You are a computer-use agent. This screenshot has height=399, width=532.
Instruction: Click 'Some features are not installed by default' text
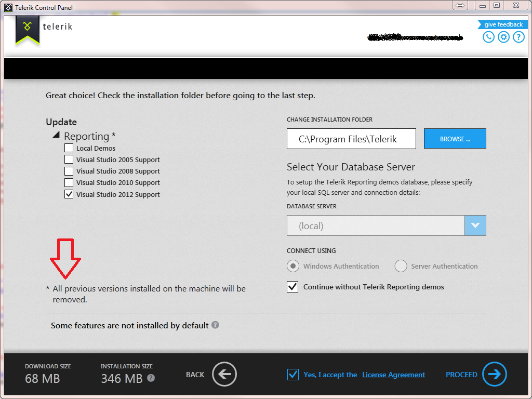pos(129,325)
